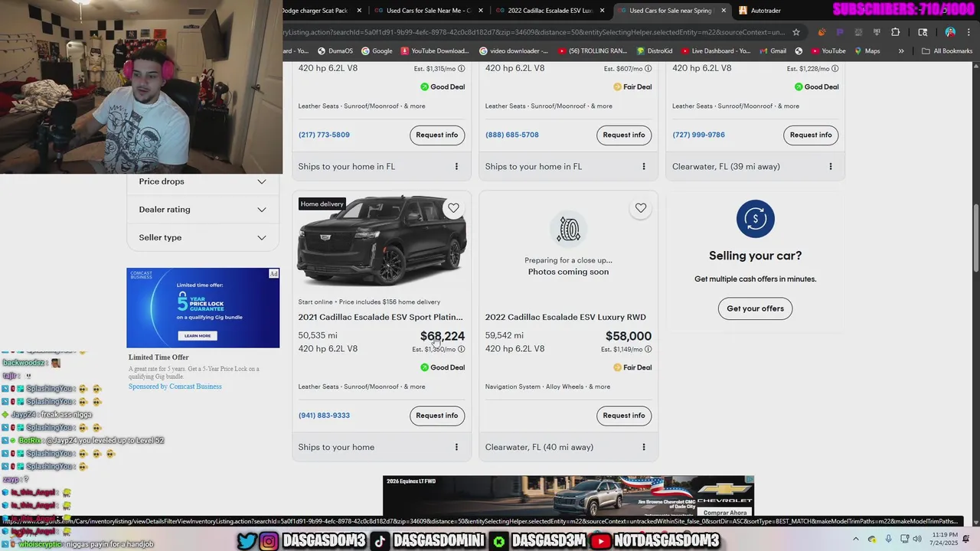The width and height of the screenshot is (980, 551).
Task: Close the 2022 Cadillac Escalade ESV tab
Action: coord(603,11)
